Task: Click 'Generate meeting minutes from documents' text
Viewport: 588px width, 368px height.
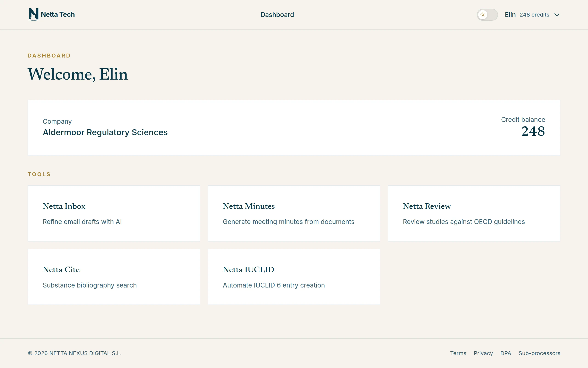Action: 288,222
